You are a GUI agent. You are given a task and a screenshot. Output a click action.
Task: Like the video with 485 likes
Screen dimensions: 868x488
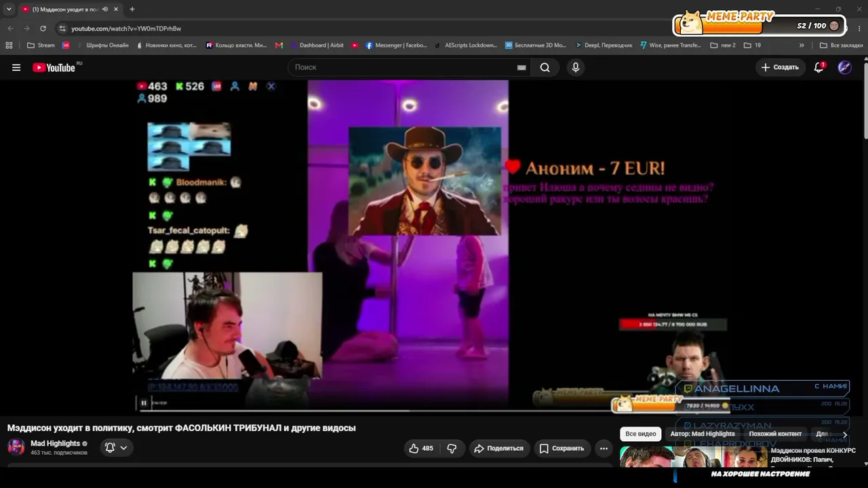pyautogui.click(x=421, y=448)
